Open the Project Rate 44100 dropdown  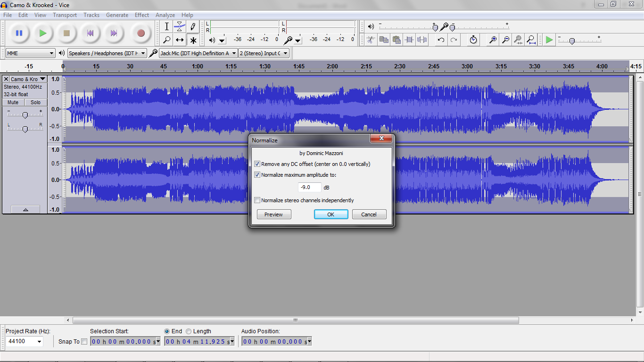24,341
